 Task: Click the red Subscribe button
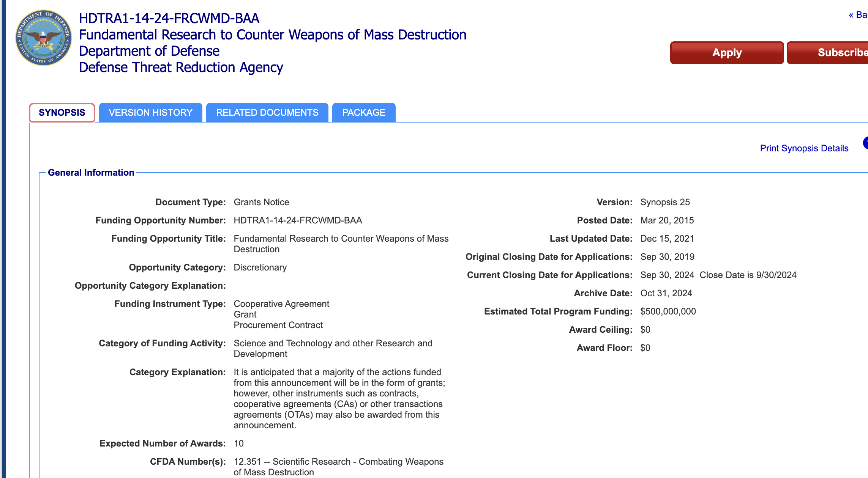828,53
